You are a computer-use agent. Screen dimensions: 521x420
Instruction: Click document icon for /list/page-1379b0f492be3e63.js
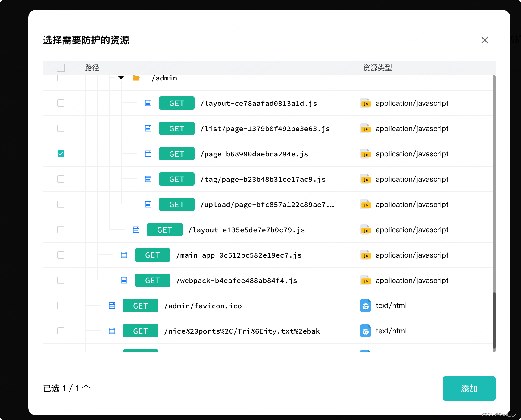click(148, 128)
